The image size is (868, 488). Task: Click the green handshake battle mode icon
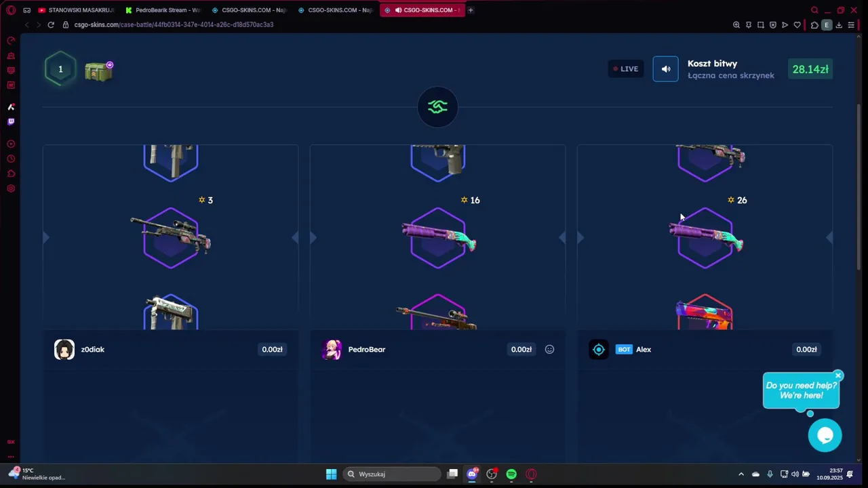(437, 107)
